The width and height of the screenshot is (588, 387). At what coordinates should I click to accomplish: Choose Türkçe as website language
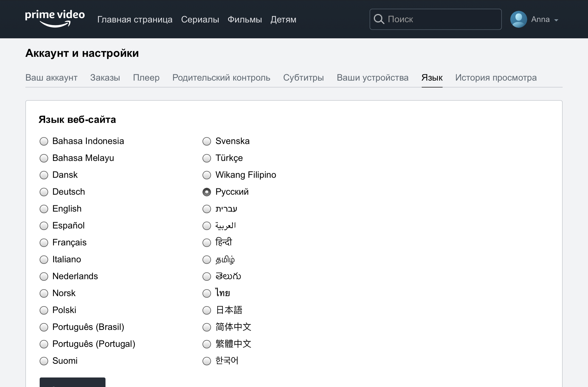[207, 158]
